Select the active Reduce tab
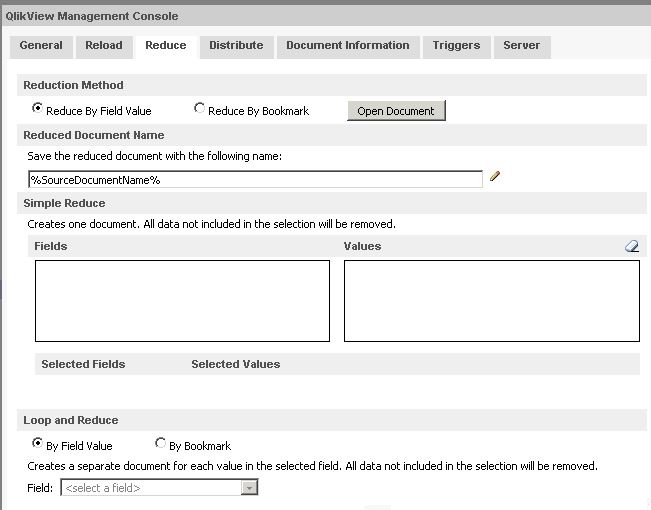The image size is (651, 510). [x=165, y=46]
